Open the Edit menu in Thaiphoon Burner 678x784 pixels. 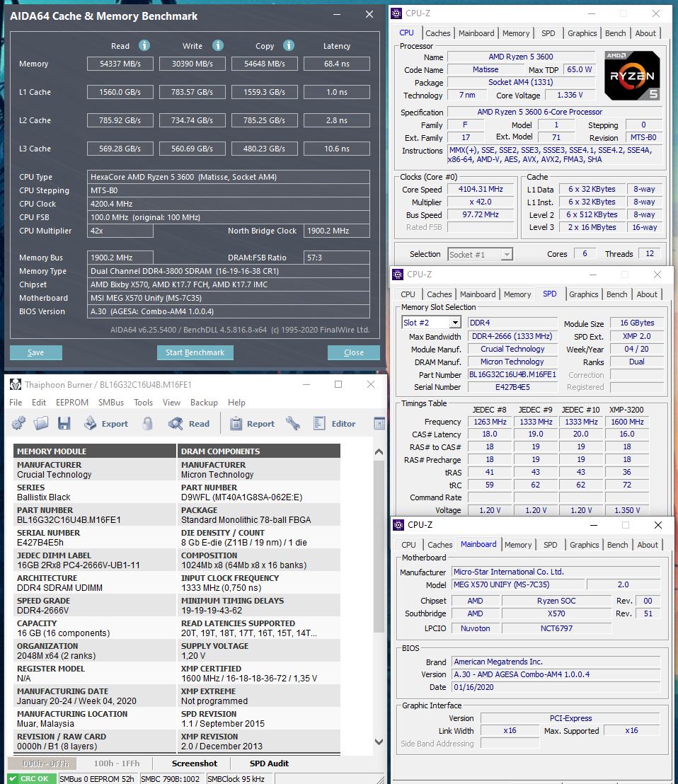(x=38, y=403)
